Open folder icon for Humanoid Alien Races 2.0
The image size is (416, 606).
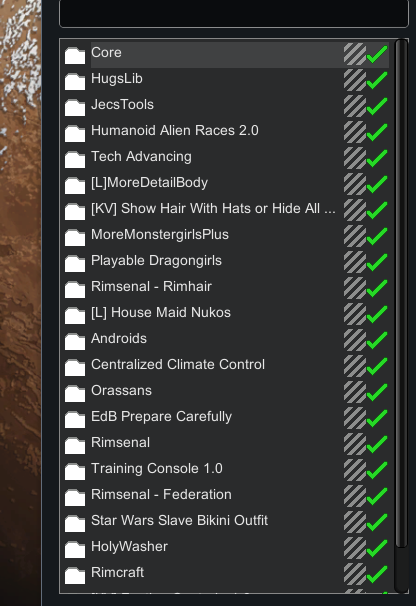pos(75,133)
